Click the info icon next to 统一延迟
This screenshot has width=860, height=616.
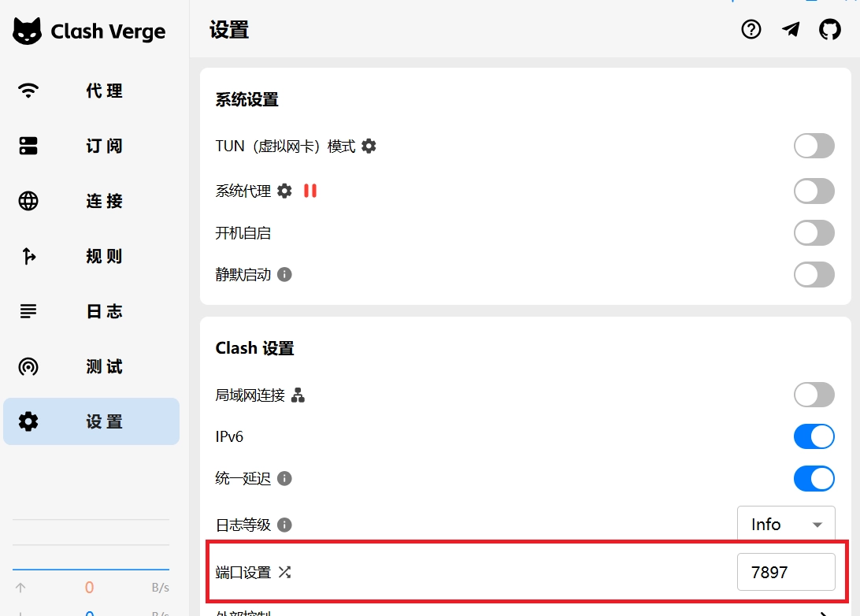[284, 478]
